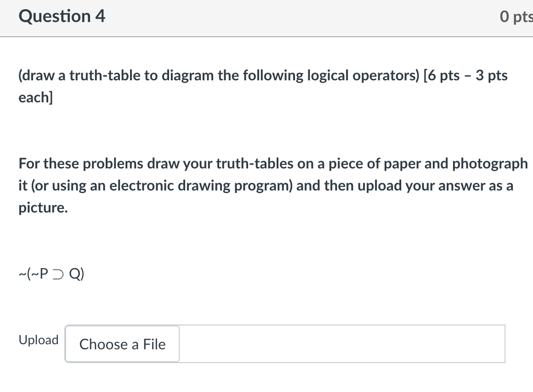Screen dimensions: 533x392
Task: Click the Upload label beside file chooser
Action: coord(38,340)
